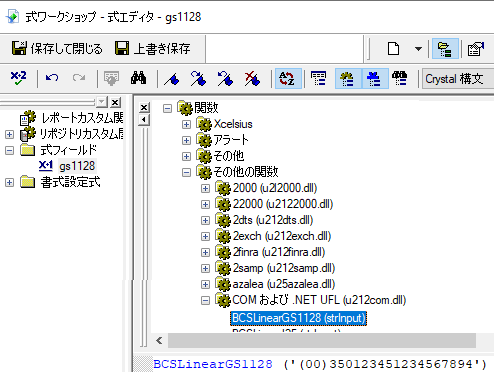Click the 式フィールド folder icon
Viewport: 494px width, 378px height.
click(x=27, y=150)
